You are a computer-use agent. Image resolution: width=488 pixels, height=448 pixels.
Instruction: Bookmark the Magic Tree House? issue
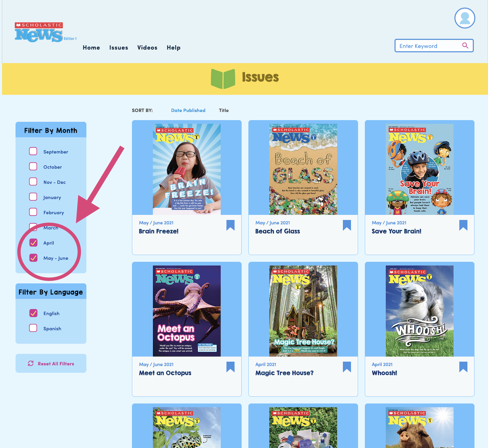coord(347,367)
